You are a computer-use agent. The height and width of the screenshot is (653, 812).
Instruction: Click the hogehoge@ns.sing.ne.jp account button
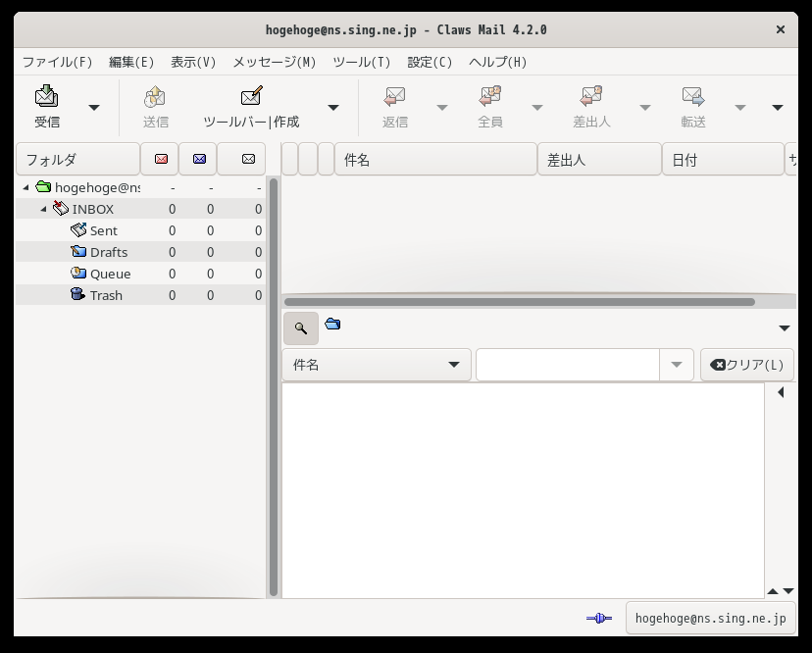click(x=710, y=618)
